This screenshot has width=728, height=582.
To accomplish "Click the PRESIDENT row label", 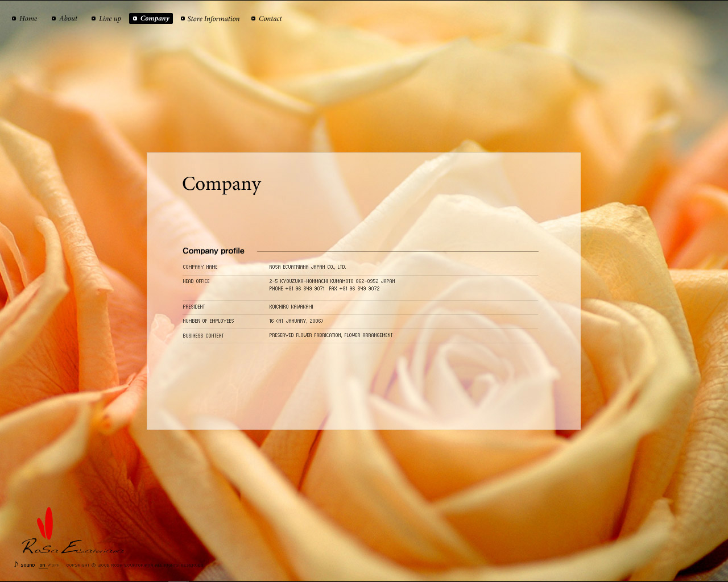I will (x=194, y=307).
